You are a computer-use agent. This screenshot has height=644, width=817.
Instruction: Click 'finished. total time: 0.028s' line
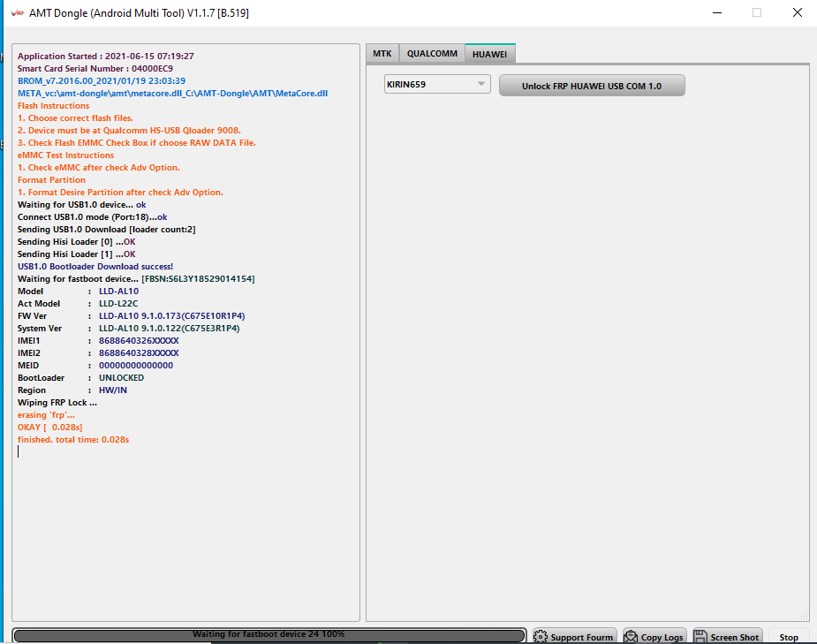[x=73, y=440]
